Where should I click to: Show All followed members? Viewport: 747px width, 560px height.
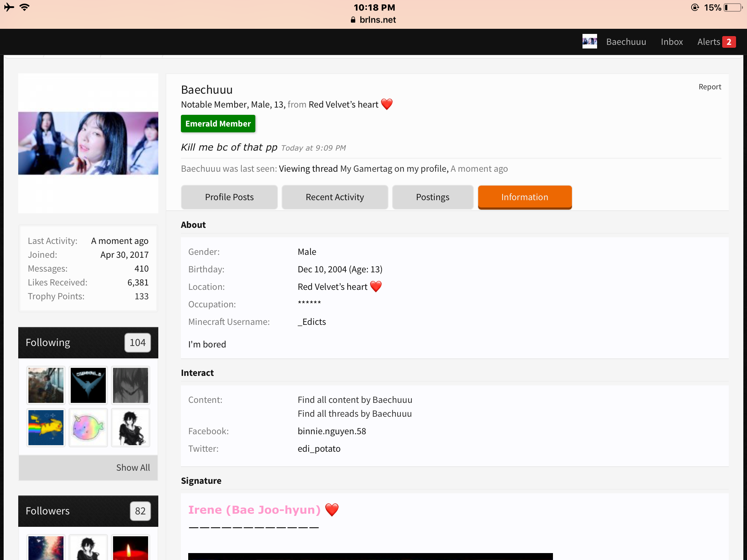pyautogui.click(x=133, y=467)
